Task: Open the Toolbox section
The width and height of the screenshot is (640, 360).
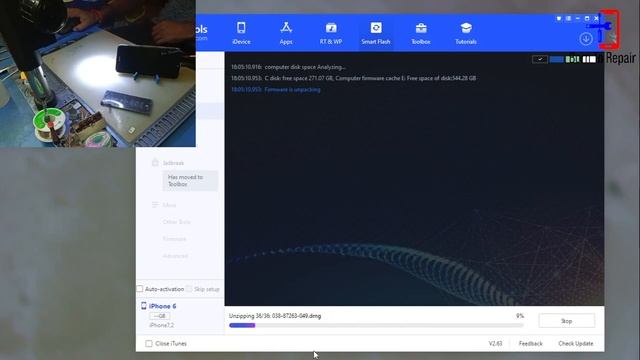Action: click(421, 33)
